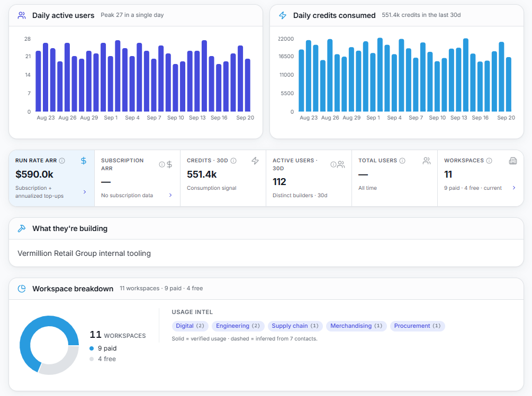Click the Sep 20 label in active users chart
Image resolution: width=532 pixels, height=396 pixels.
[x=245, y=117]
